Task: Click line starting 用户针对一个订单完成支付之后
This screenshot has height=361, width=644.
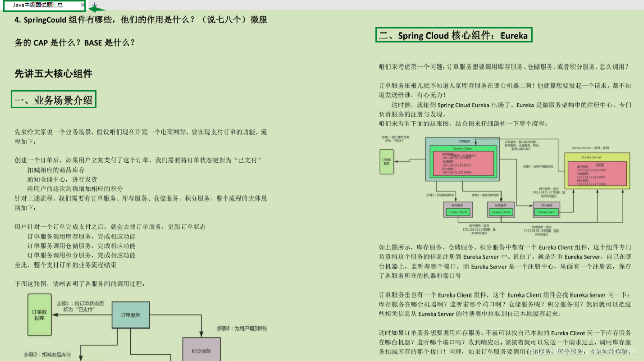Action: (x=110, y=227)
